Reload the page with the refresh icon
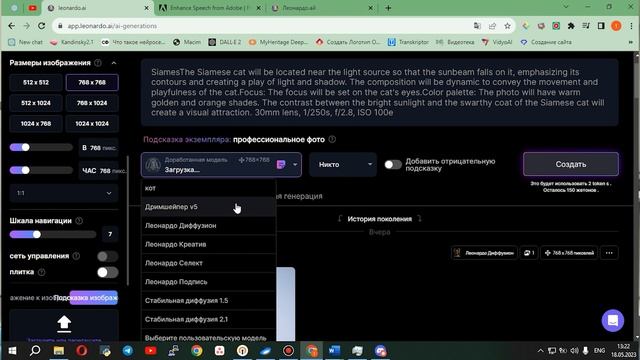Viewport: 640px width, 360px height. pyautogui.click(x=42, y=26)
